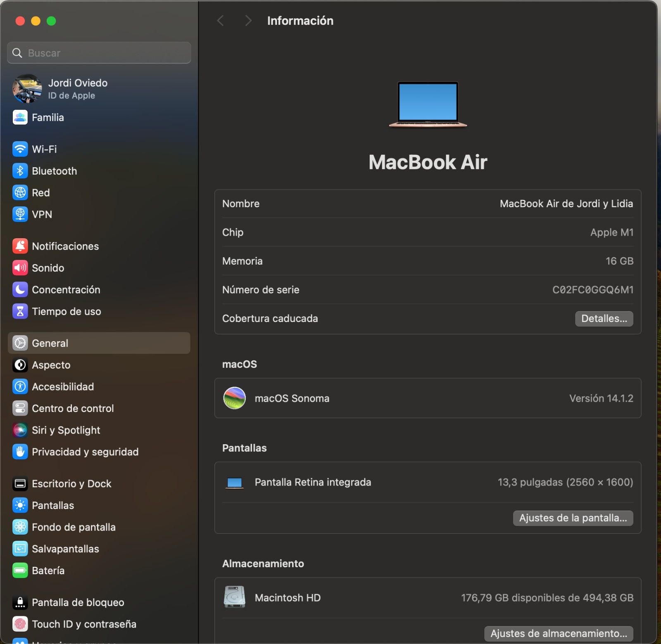The width and height of the screenshot is (661, 644).
Task: Open Concentración moon icon
Action: coord(20,290)
